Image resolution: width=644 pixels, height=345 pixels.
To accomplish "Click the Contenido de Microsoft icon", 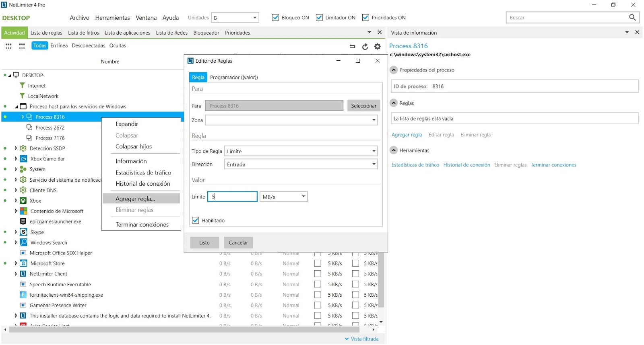I will 24,211.
